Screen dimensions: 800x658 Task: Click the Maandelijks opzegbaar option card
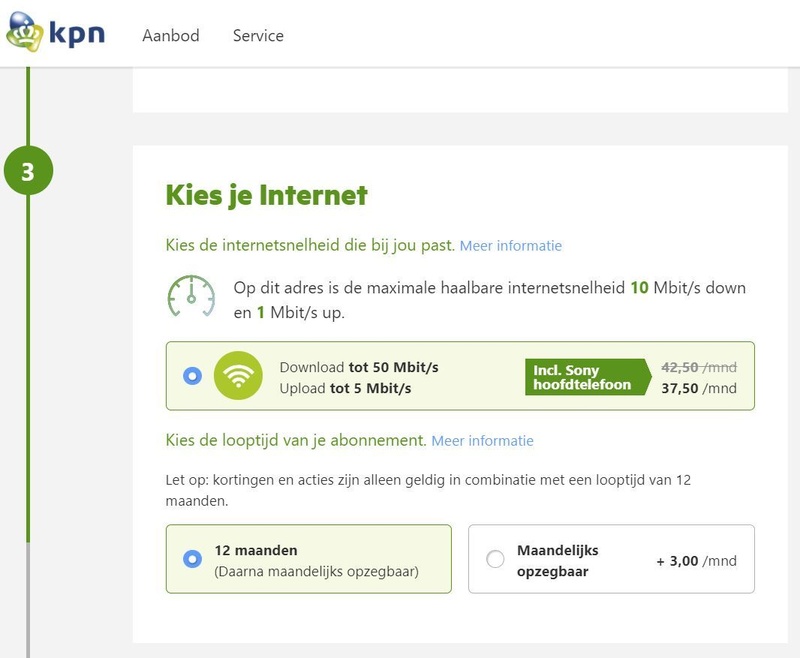[x=610, y=560]
